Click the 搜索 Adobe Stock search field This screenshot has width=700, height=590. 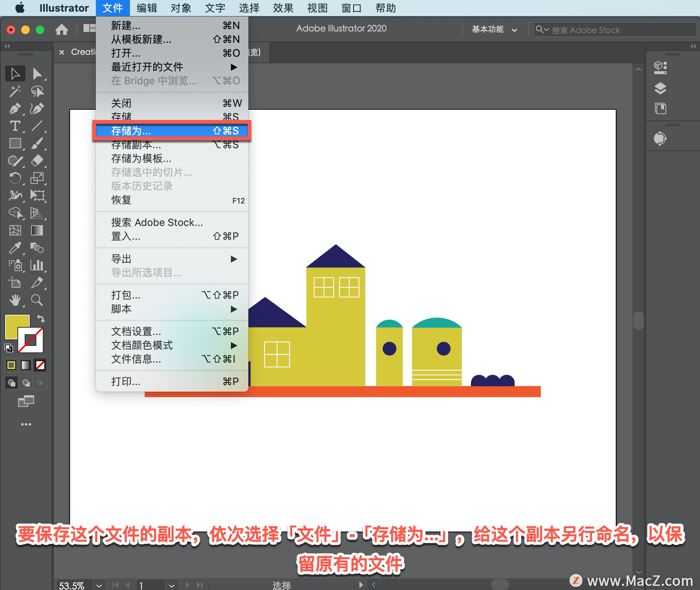(614, 30)
